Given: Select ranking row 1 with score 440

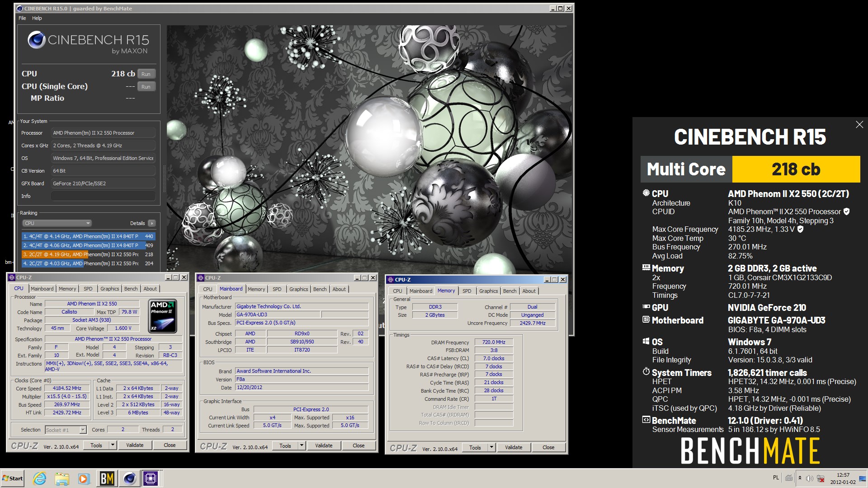Looking at the screenshot, I should click(89, 236).
